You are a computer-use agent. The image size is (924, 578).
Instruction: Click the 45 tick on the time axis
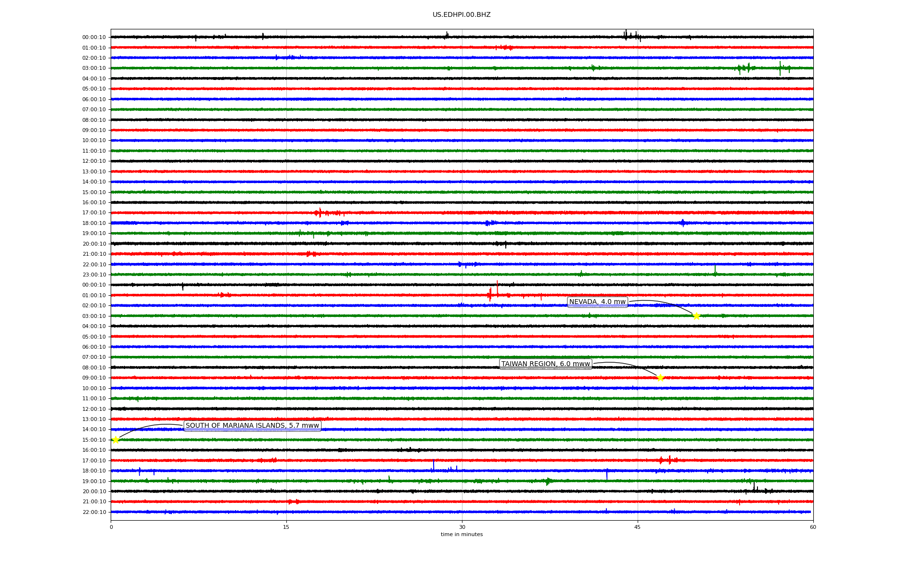(638, 527)
